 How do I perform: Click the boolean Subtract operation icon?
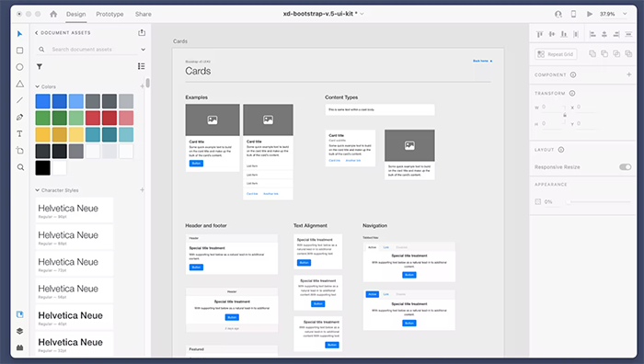point(604,53)
